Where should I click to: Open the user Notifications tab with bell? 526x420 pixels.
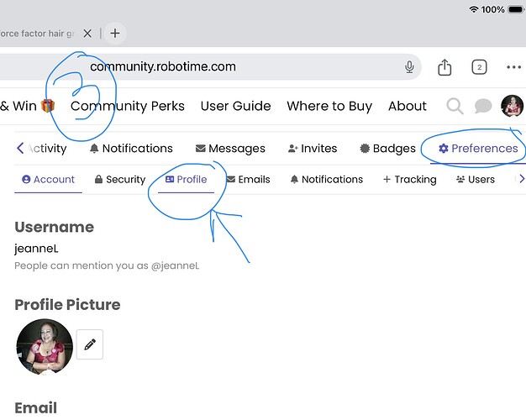(x=131, y=149)
